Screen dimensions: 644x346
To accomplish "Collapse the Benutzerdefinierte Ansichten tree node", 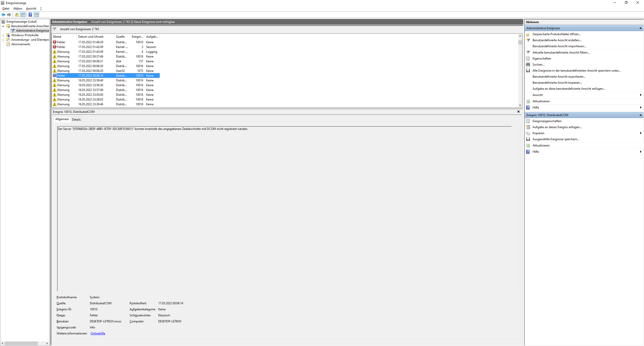I will pos(3,26).
